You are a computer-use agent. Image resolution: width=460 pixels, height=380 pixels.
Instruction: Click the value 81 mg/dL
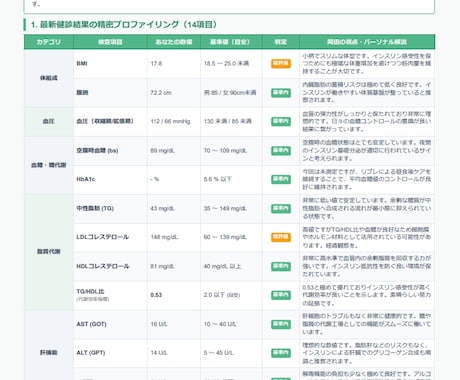[162, 266]
